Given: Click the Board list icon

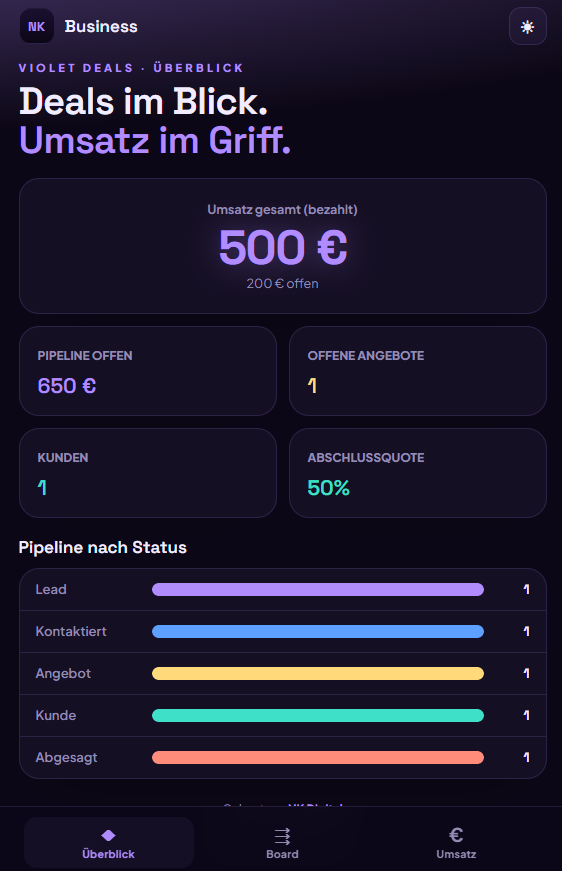Looking at the screenshot, I should pyautogui.click(x=282, y=835).
